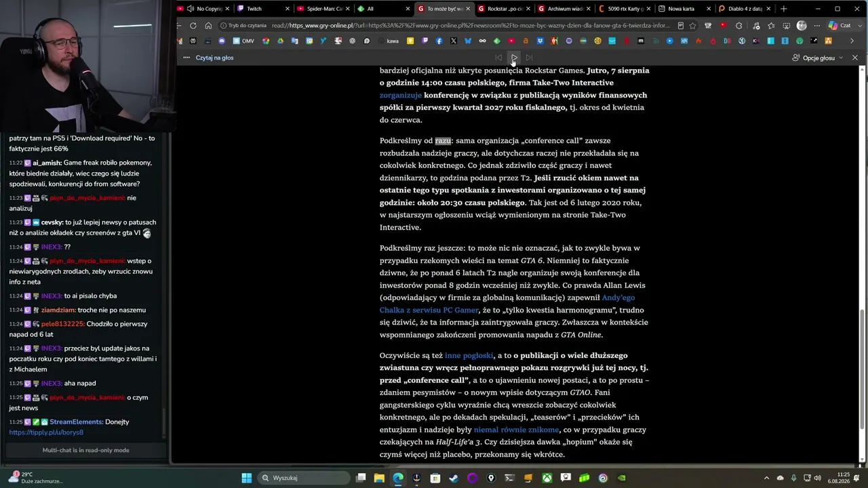Add this page to favorites star
Screen dimensions: 868x488
click(x=692, y=26)
